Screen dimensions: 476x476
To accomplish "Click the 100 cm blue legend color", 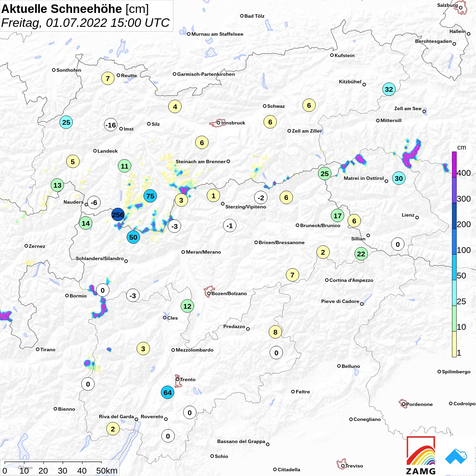I will coord(454,241).
